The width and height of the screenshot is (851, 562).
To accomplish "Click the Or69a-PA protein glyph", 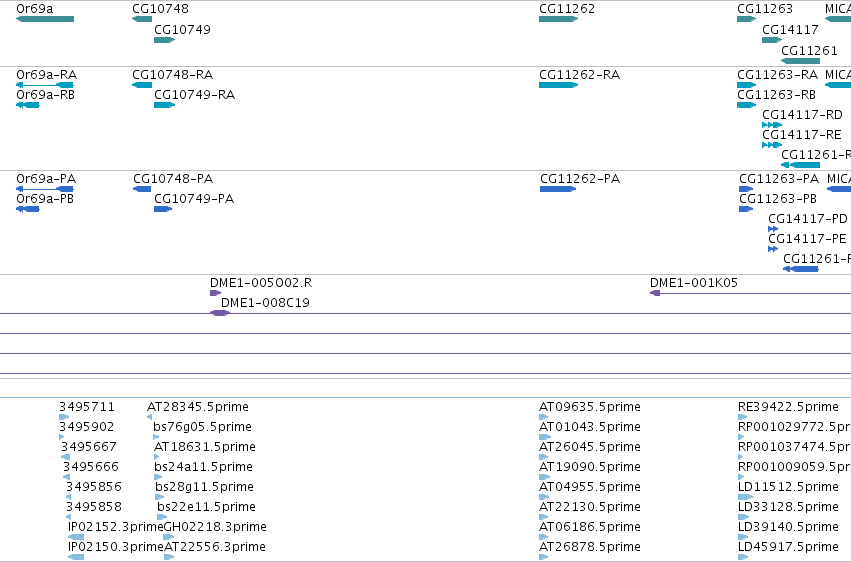I will pos(45,189).
